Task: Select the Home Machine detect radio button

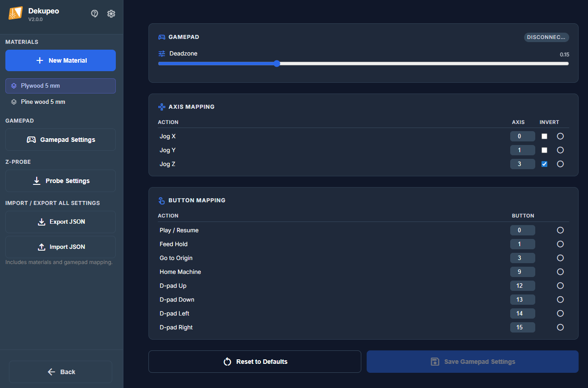Action: click(x=560, y=272)
